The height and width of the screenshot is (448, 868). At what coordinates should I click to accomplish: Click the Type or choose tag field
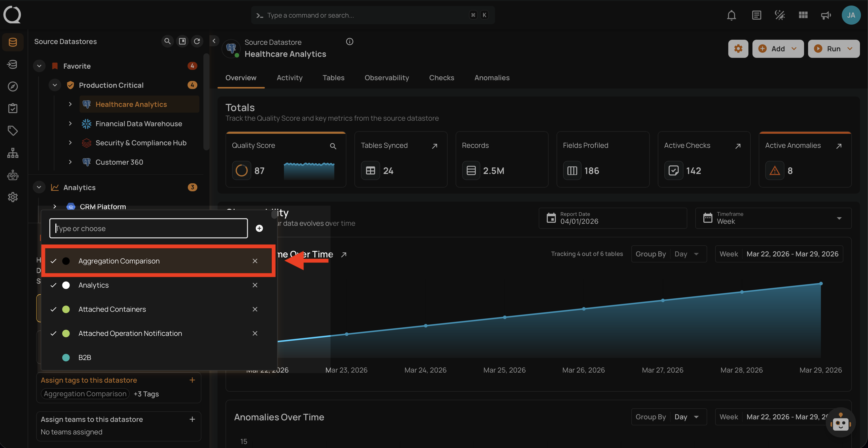[x=148, y=229]
